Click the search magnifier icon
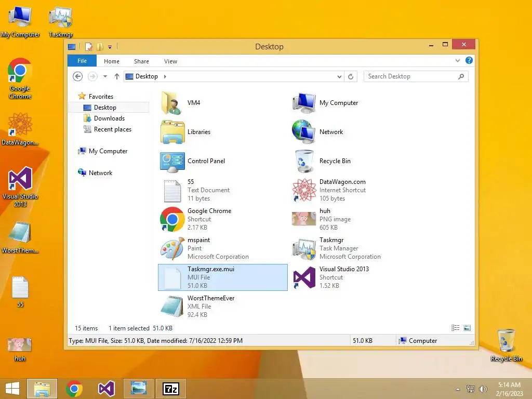This screenshot has width=532, height=399. click(x=461, y=76)
